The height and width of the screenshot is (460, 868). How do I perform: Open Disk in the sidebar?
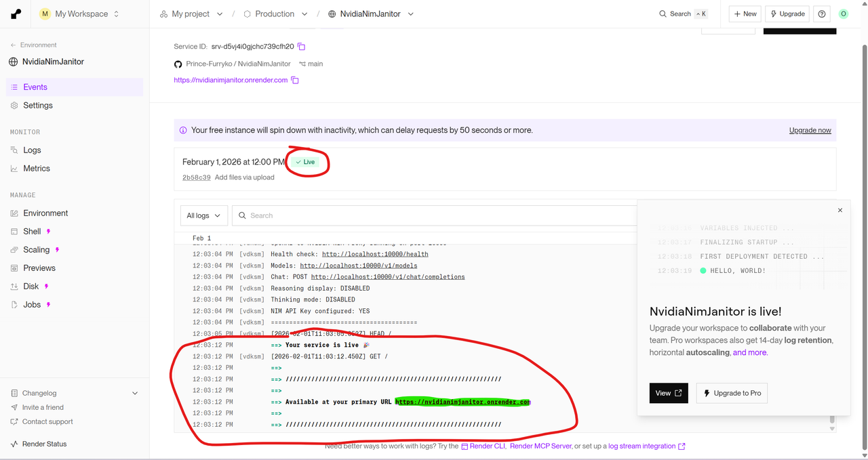point(75,287)
